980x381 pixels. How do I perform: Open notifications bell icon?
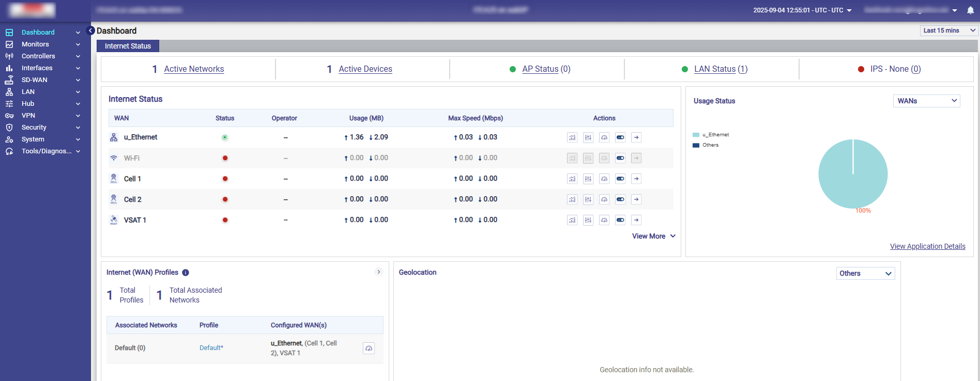click(x=970, y=10)
